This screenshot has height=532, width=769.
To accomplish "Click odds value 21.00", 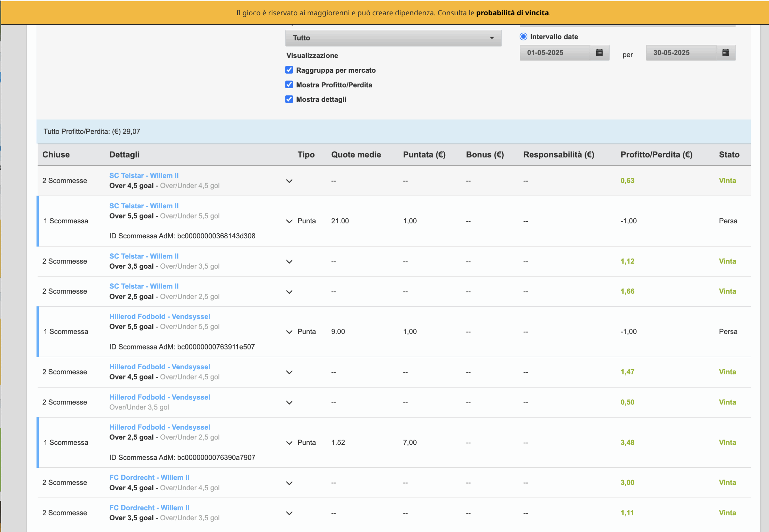I will click(340, 221).
